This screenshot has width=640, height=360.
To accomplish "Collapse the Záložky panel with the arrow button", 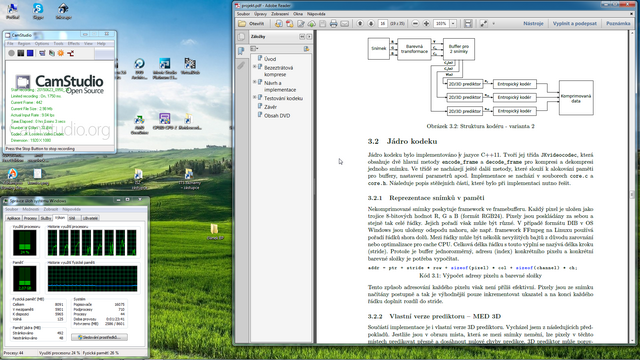I will 302,37.
